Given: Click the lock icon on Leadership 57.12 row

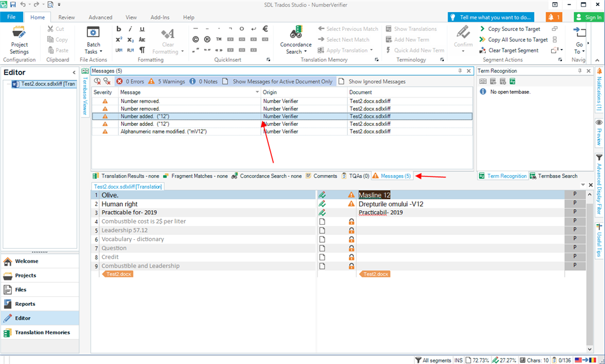Looking at the screenshot, I should [x=351, y=230].
